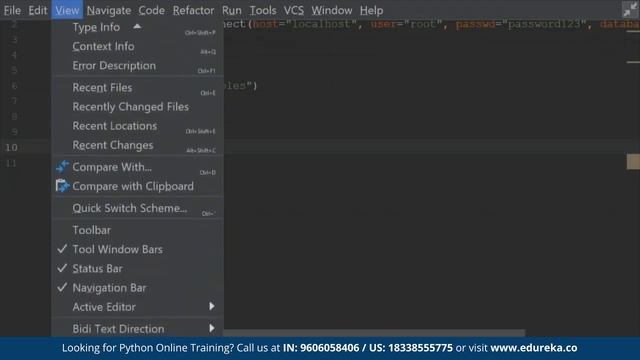640x360 pixels.
Task: Click the scroll-up arrow in View menu
Action: point(137,27)
